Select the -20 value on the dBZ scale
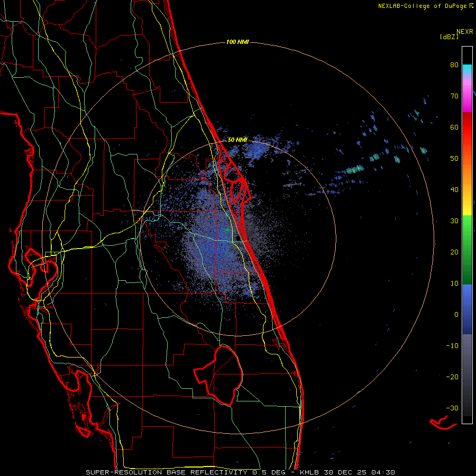Viewport: 476px width, 476px height. coord(452,377)
